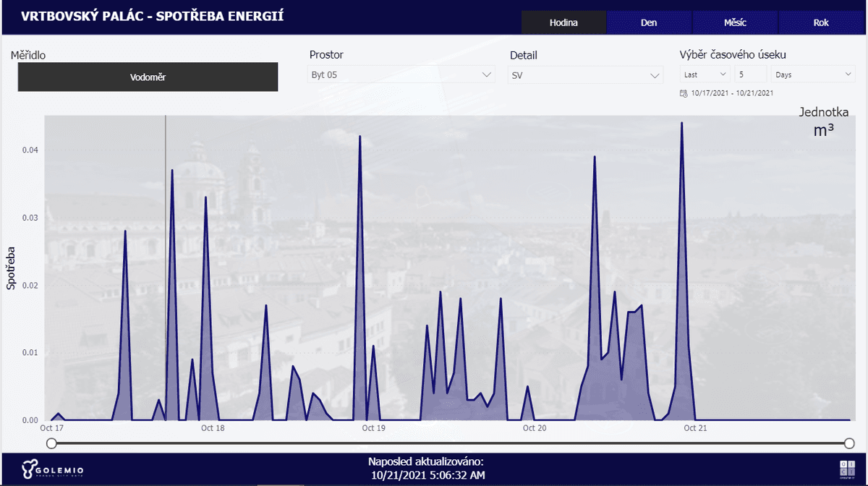The height and width of the screenshot is (486, 868).
Task: Click the right handle of time slider
Action: pos(849,443)
